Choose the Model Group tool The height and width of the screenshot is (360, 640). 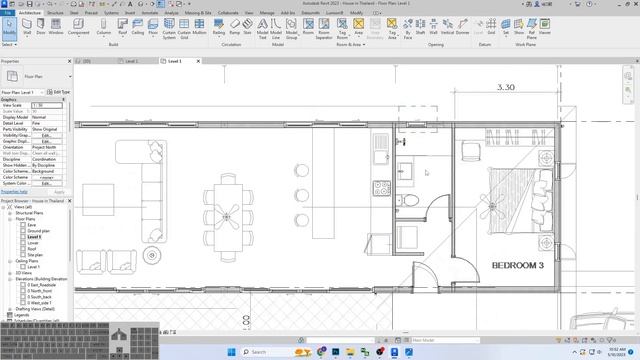tap(291, 29)
